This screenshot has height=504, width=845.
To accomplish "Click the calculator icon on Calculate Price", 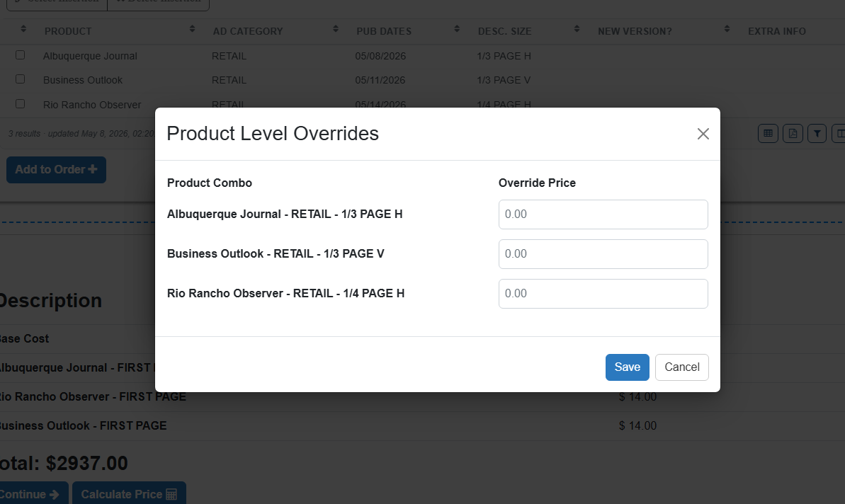I will [x=171, y=494].
